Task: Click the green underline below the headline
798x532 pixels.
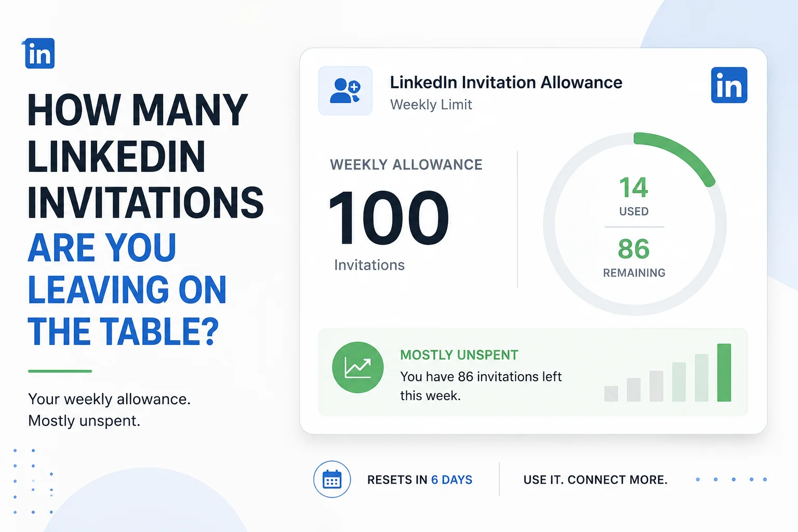Action: click(60, 371)
